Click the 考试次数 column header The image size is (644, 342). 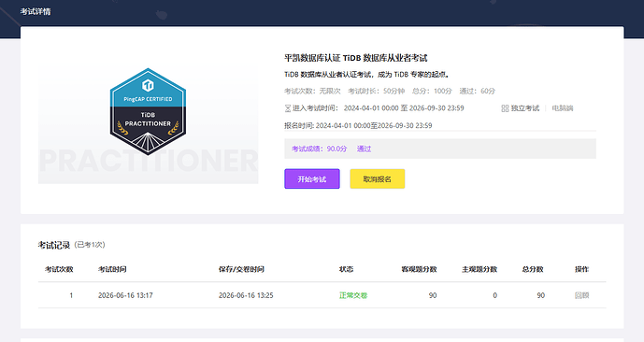59,269
